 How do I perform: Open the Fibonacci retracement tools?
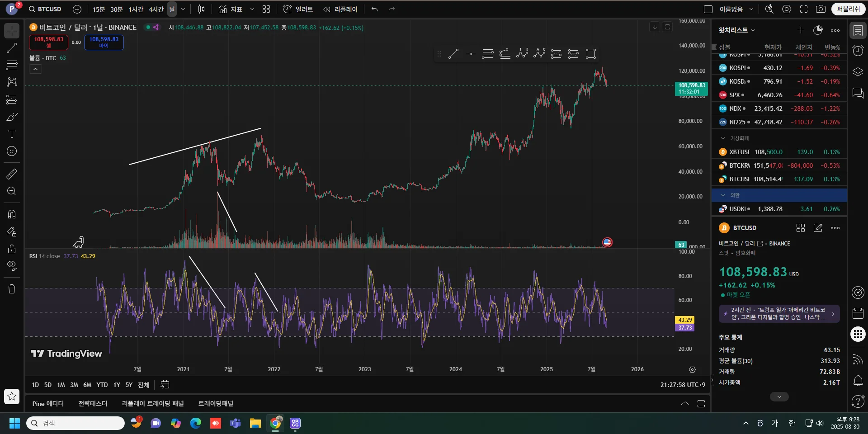pyautogui.click(x=12, y=65)
